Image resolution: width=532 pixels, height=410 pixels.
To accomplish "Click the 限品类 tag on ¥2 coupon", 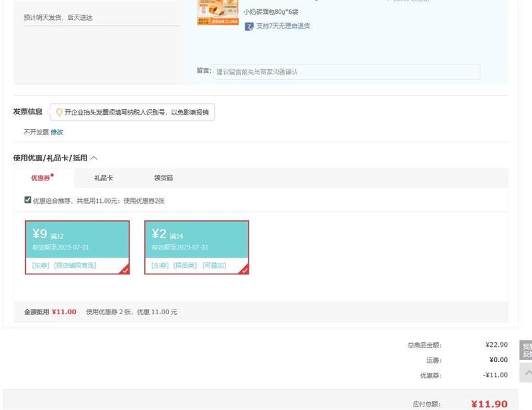I will point(186,266).
